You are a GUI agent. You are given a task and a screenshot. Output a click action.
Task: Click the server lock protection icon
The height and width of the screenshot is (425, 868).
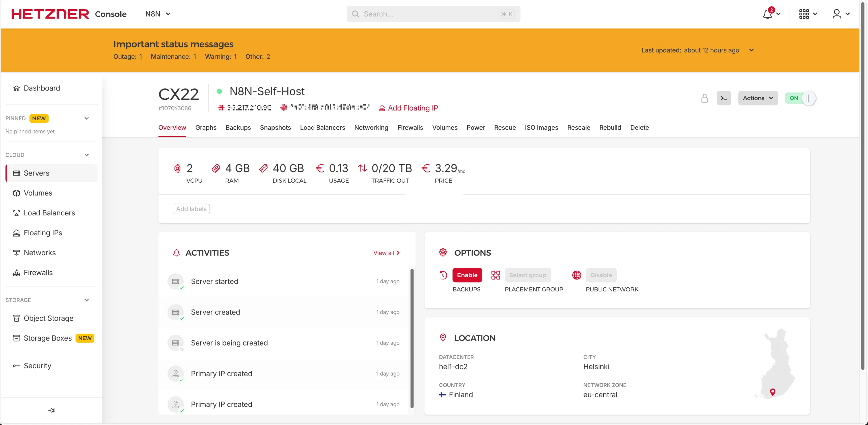point(704,98)
